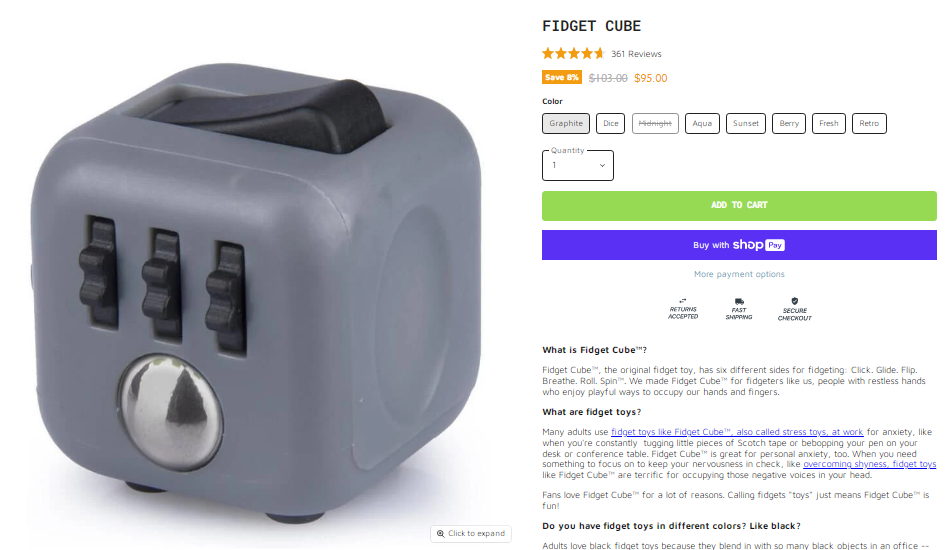
Task: Open the overcoming shyness fidget toys link
Action: (x=870, y=464)
